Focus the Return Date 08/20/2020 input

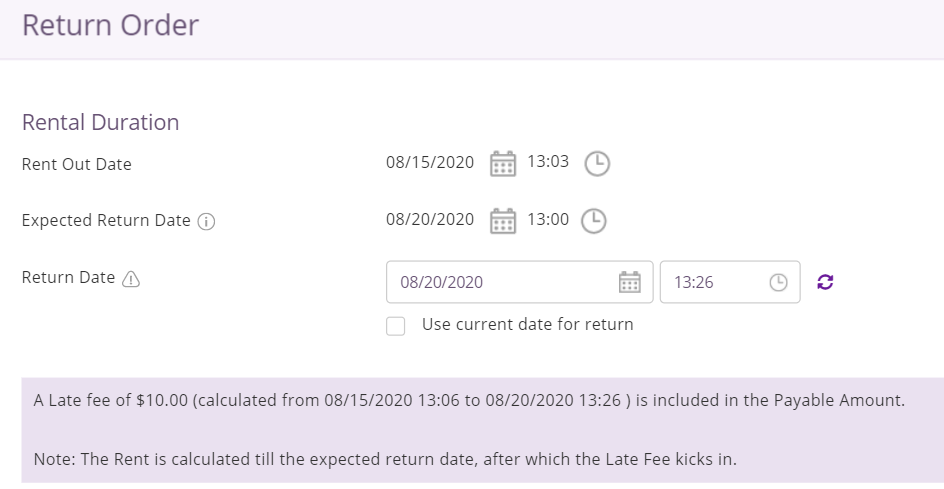pos(520,282)
